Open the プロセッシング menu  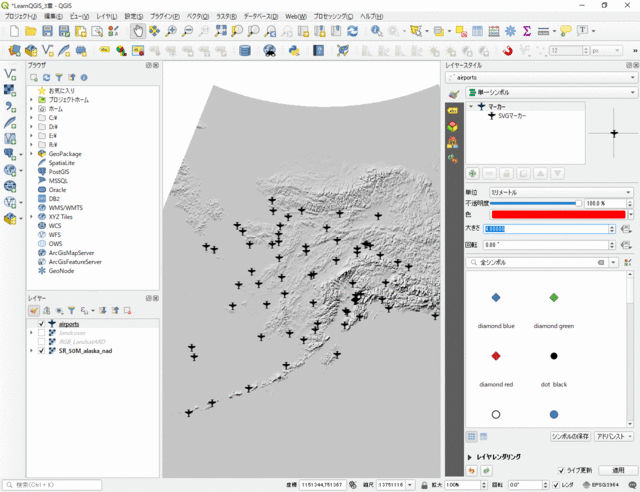pos(333,16)
